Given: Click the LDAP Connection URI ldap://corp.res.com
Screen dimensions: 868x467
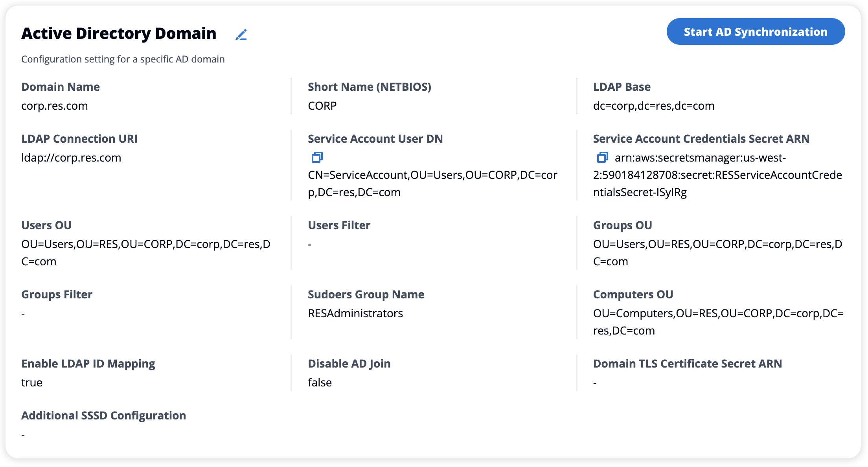Looking at the screenshot, I should (72, 157).
